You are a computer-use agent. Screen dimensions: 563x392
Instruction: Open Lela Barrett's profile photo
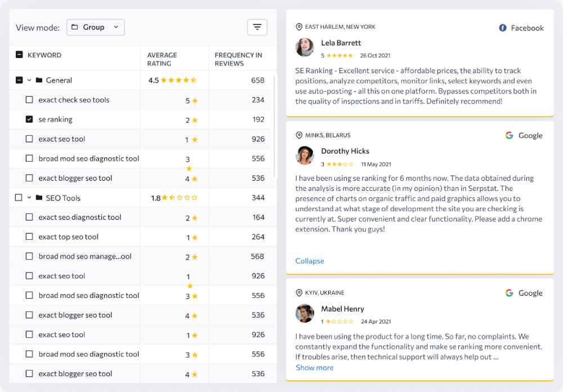[x=305, y=47]
